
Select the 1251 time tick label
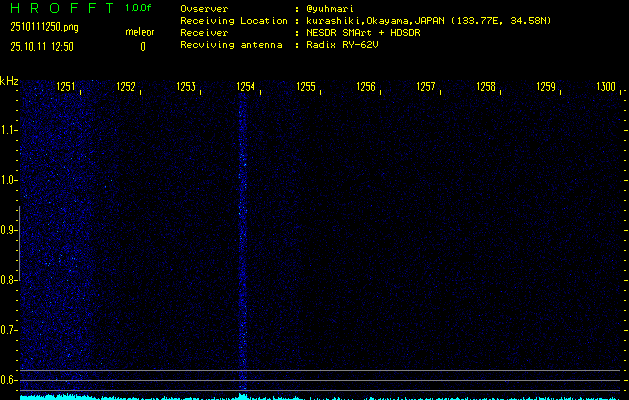click(x=66, y=88)
